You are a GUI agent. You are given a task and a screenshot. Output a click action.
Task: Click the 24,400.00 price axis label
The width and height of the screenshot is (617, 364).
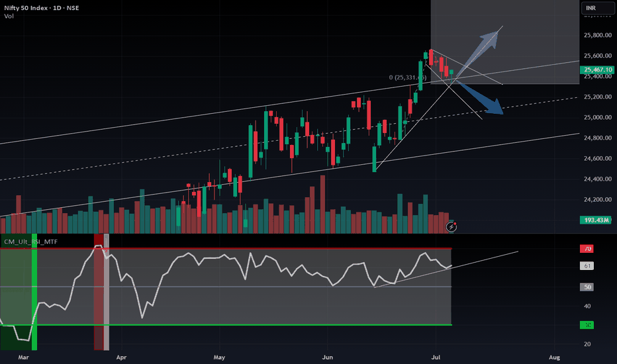[x=598, y=179]
